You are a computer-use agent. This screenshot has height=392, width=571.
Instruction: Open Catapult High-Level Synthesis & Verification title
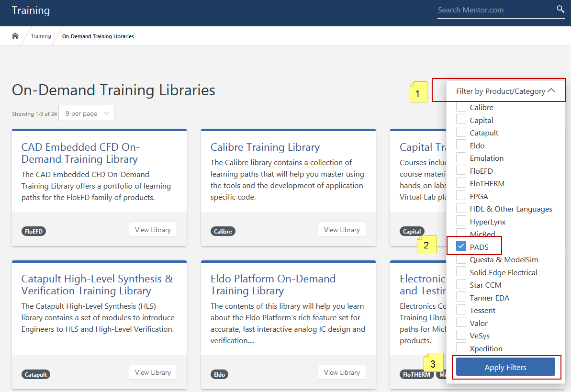click(x=97, y=284)
